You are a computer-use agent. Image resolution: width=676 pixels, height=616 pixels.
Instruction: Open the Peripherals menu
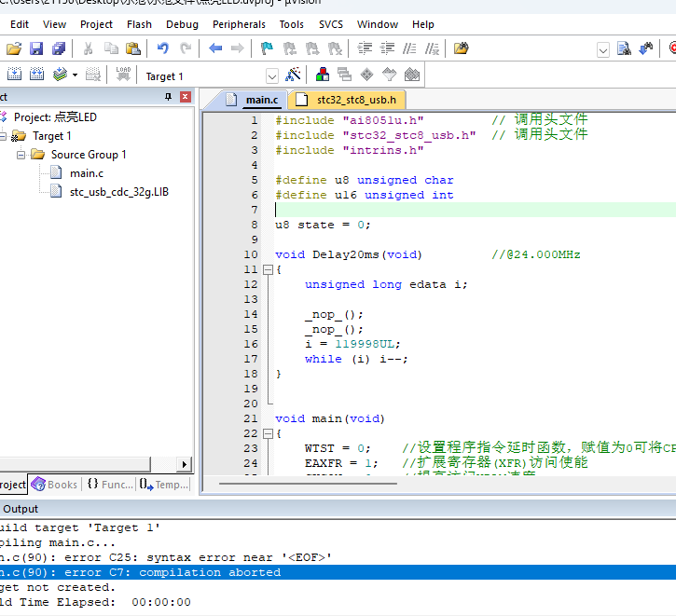click(x=239, y=24)
